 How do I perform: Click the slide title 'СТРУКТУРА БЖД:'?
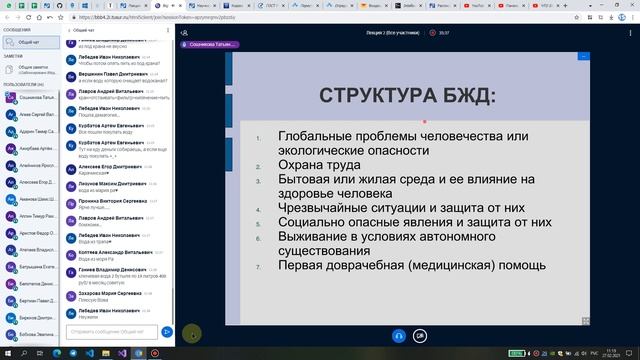pos(407,96)
